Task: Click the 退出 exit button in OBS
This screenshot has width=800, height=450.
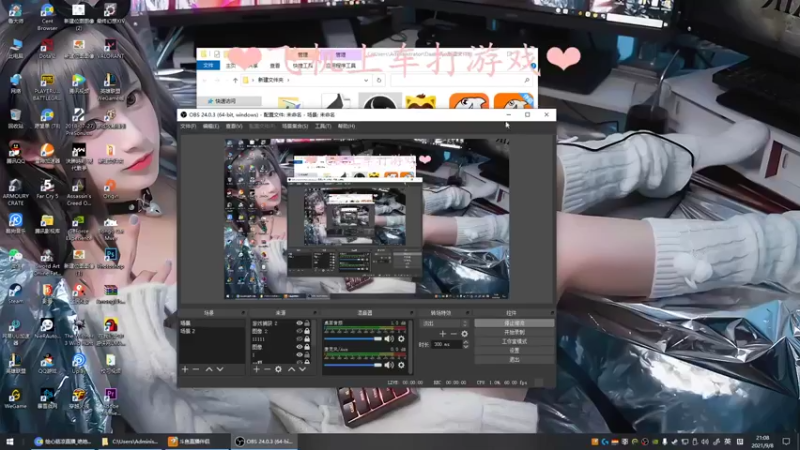Action: tap(514, 360)
